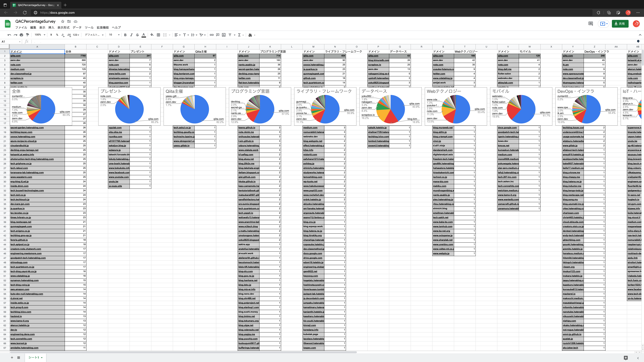
Task: Click the text color underlined A
Action: (x=144, y=35)
